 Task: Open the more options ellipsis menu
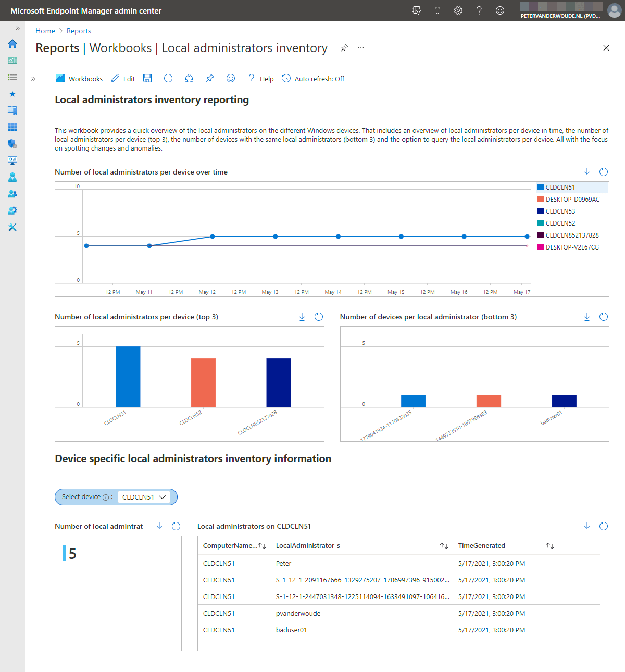coord(361,48)
